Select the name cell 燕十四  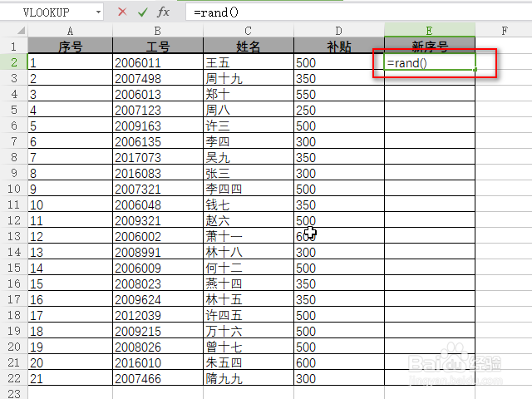[x=249, y=283]
